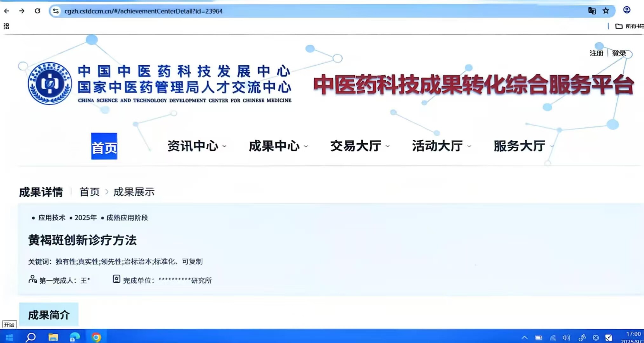Open the apps grid icon
Viewport: 644px width, 343px height.
pyautogui.click(x=6, y=26)
